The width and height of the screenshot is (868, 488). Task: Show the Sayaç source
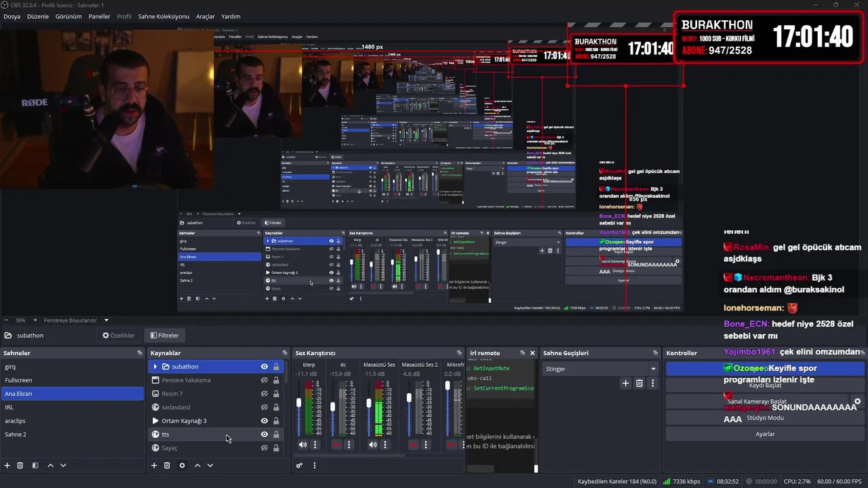[x=264, y=448]
